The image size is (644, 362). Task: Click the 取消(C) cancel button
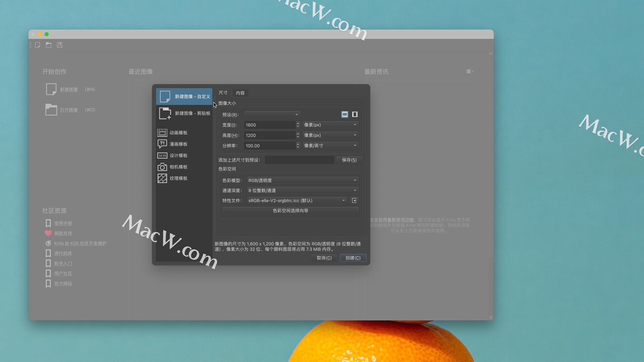(324, 258)
